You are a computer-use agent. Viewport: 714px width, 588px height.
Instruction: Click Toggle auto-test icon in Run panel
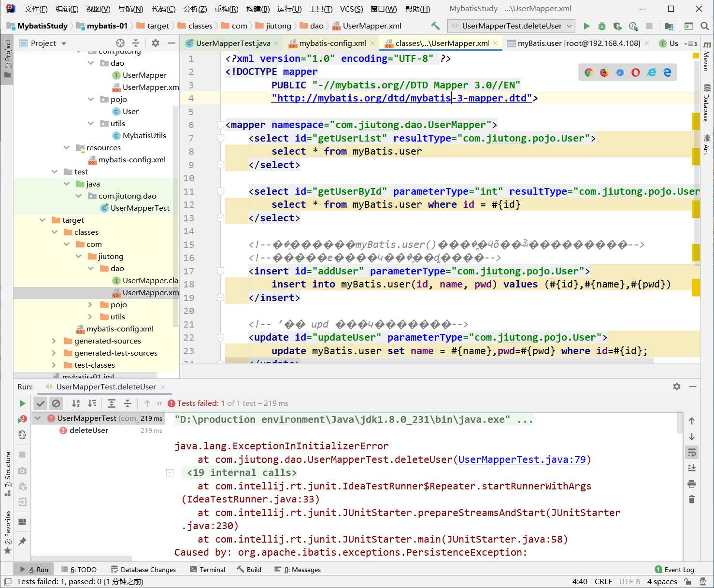coord(22,435)
